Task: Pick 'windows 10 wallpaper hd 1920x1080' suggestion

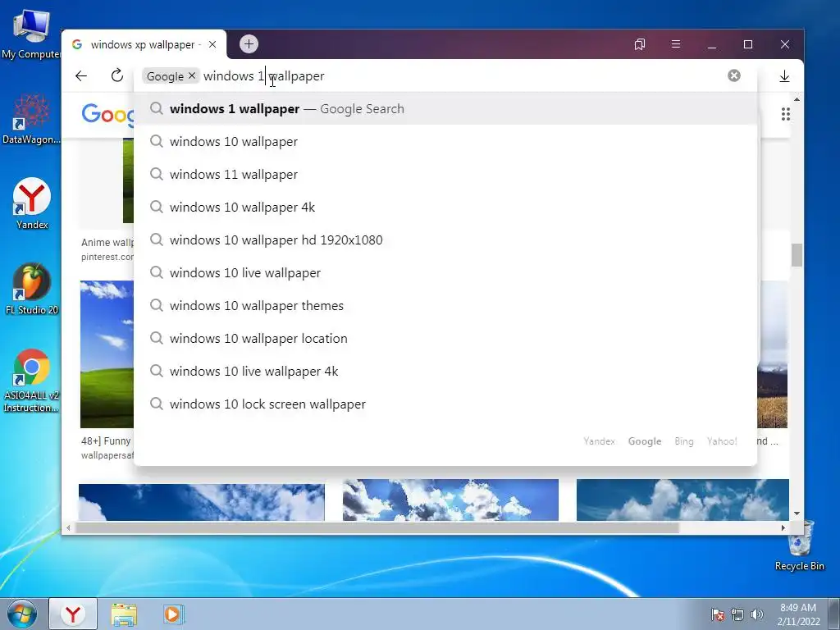Action: point(445,240)
